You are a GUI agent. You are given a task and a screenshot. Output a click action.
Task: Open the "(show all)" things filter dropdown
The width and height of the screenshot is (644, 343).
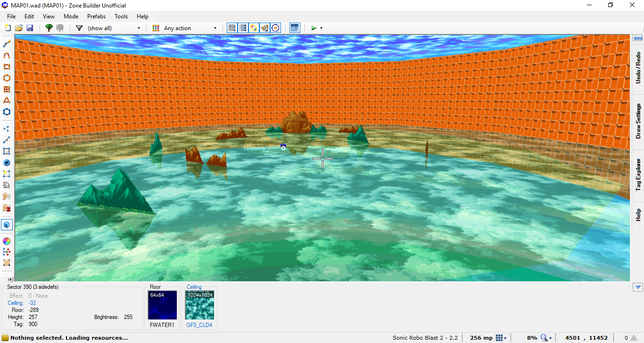(x=114, y=28)
